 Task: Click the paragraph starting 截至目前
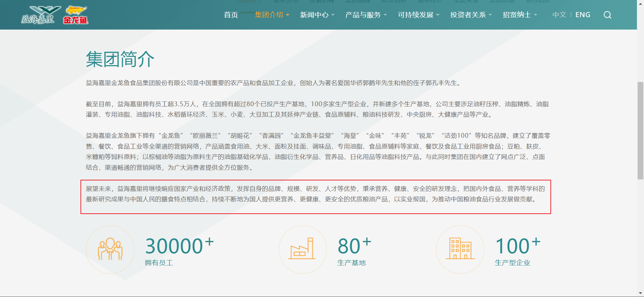[x=317, y=109]
